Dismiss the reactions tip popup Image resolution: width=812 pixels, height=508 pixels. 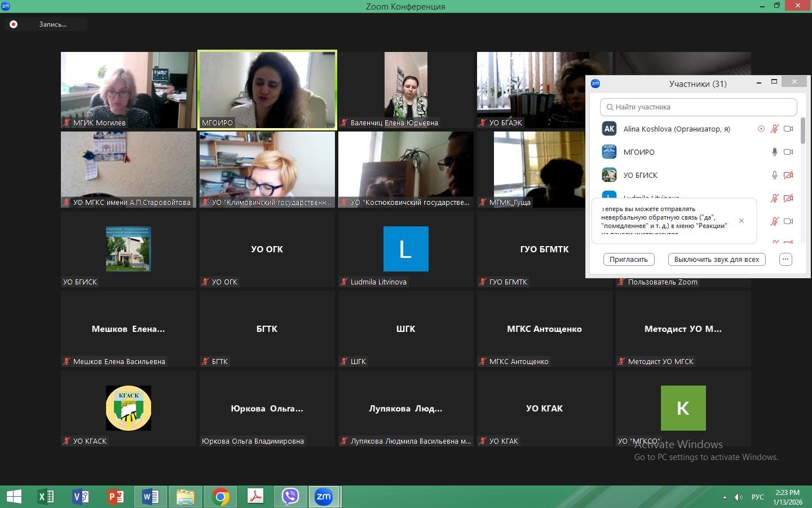click(x=742, y=221)
